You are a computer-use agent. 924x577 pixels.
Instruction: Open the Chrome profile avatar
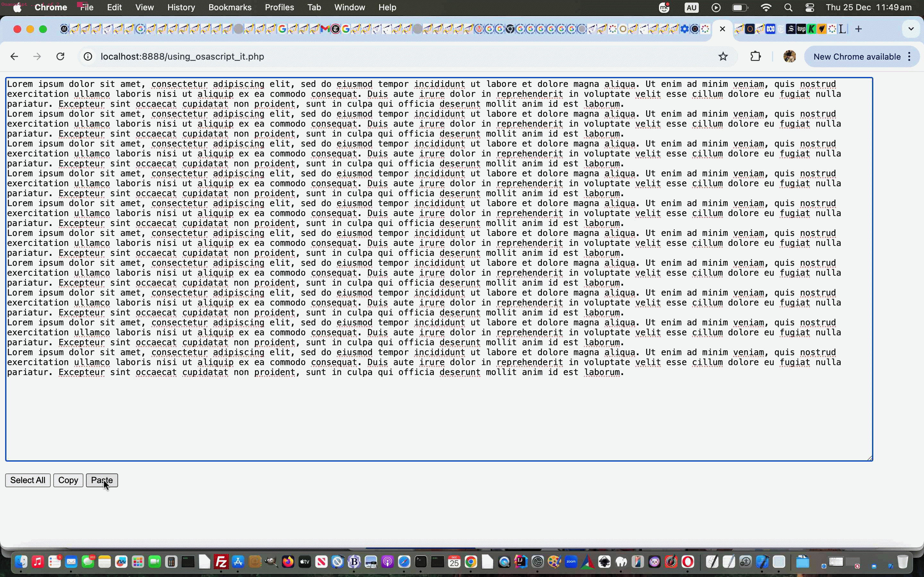pos(789,56)
